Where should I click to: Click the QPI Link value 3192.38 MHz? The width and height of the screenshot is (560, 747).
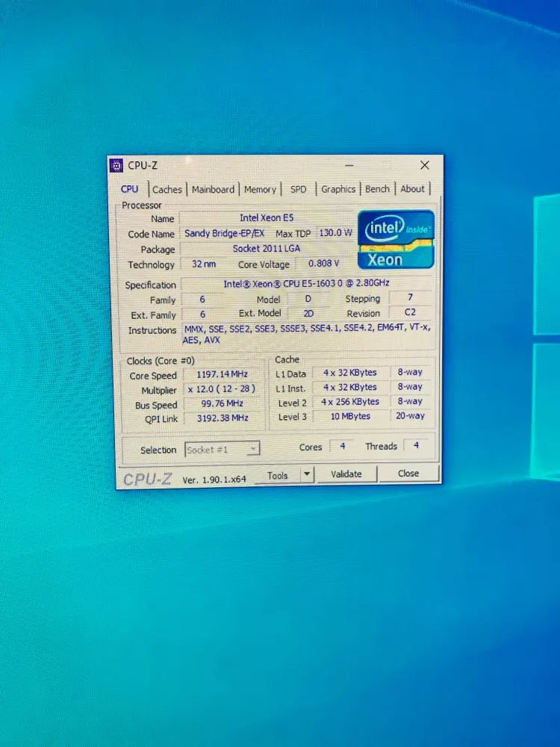[x=223, y=418]
